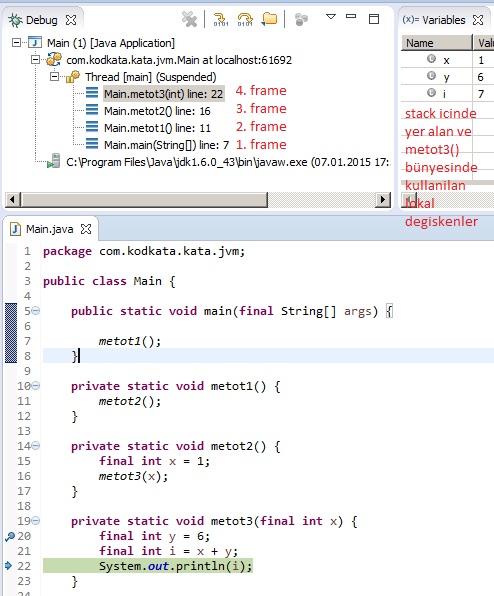Select Main (1) [Java Application] launch entry
Viewport: 494px width, 596px height.
tap(111, 43)
